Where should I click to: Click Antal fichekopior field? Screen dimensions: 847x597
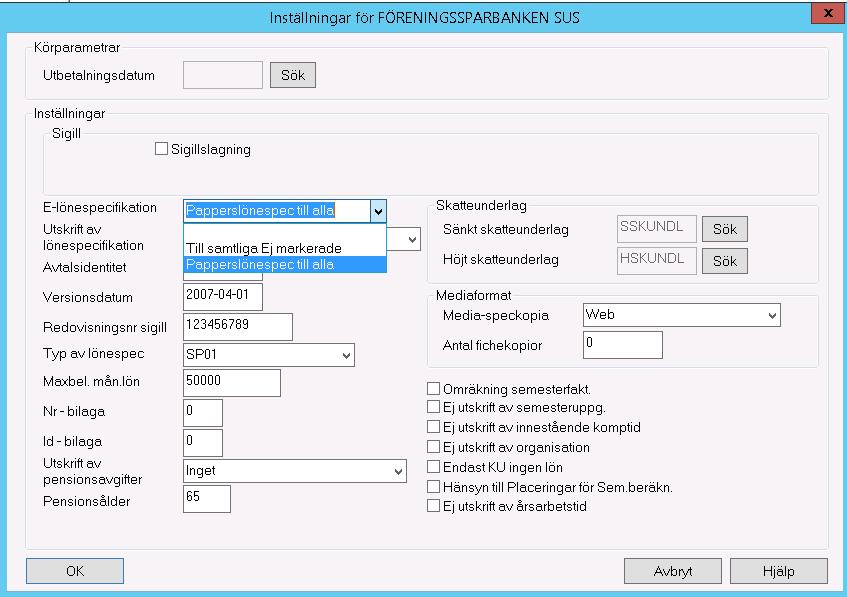(x=623, y=345)
